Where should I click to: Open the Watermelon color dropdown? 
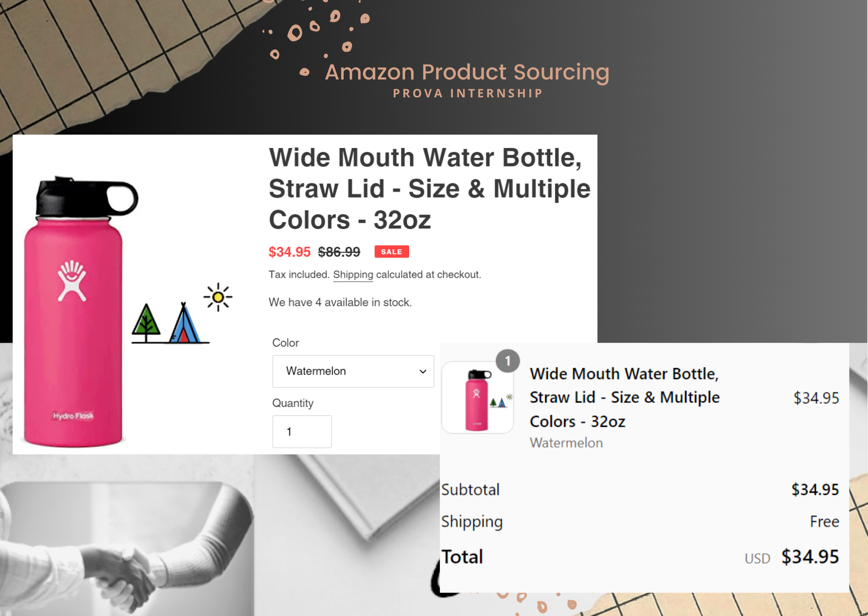click(353, 371)
